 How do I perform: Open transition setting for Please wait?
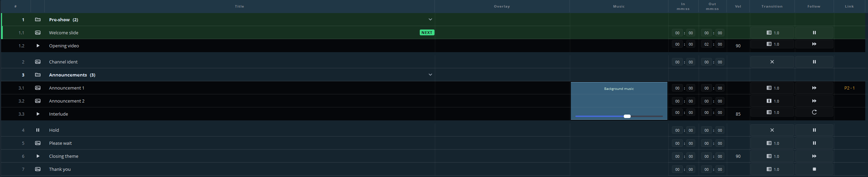click(772, 143)
